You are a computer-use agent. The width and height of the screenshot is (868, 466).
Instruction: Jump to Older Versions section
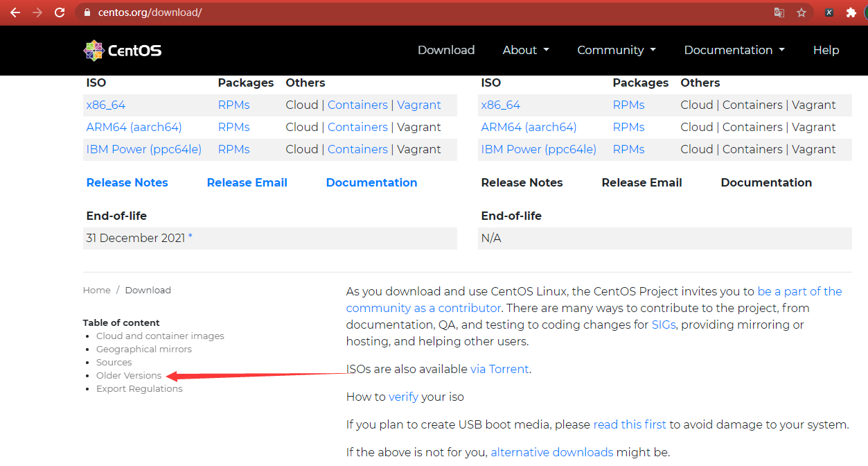tap(129, 375)
